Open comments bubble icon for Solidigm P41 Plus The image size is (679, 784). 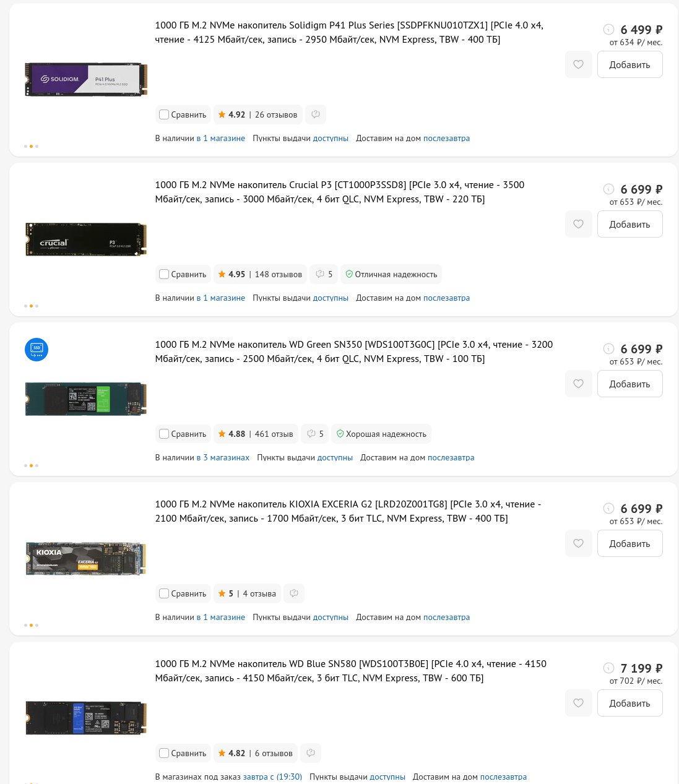coord(316,114)
